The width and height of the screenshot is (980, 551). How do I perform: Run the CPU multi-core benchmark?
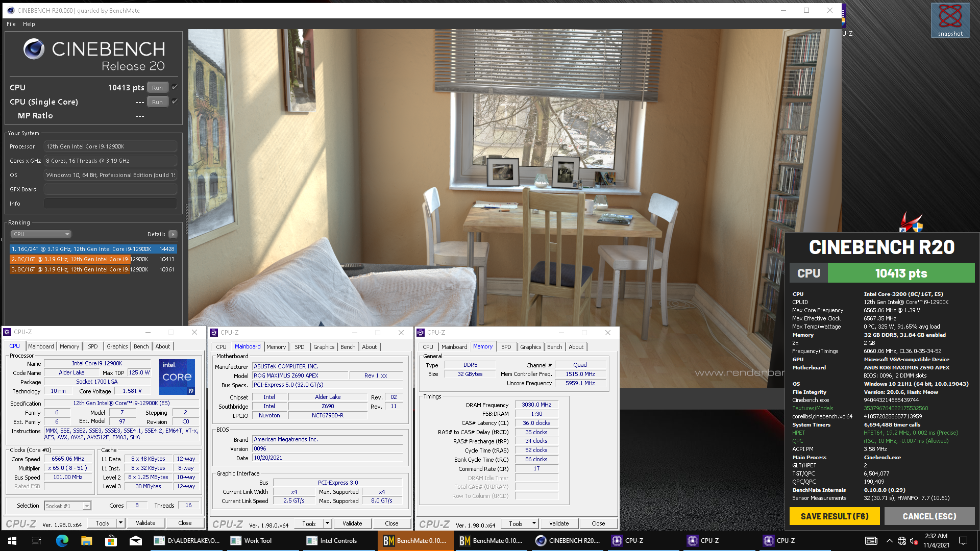click(157, 88)
